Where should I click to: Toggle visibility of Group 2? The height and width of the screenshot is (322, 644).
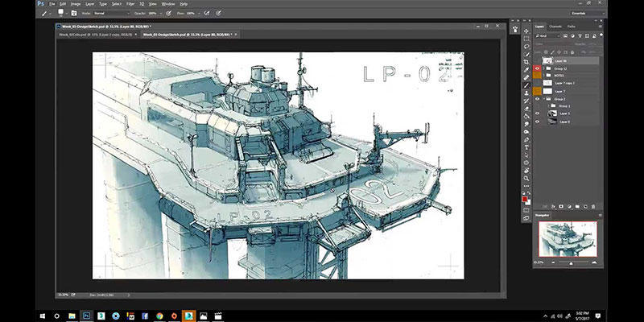pos(538,99)
